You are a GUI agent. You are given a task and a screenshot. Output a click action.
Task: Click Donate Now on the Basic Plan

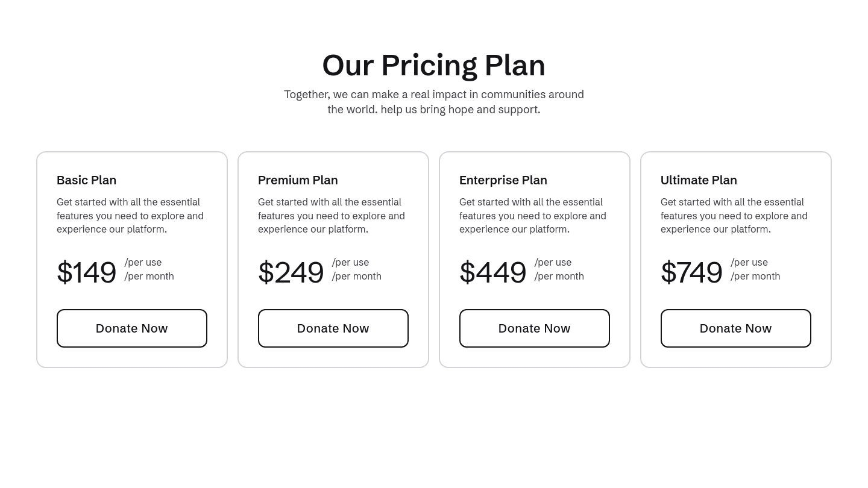pyautogui.click(x=131, y=328)
